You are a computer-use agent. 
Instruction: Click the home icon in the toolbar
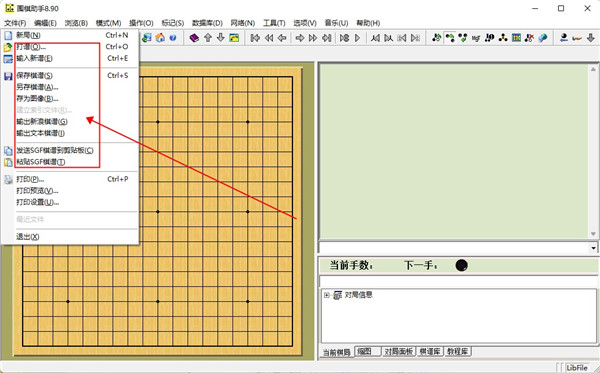click(x=160, y=38)
